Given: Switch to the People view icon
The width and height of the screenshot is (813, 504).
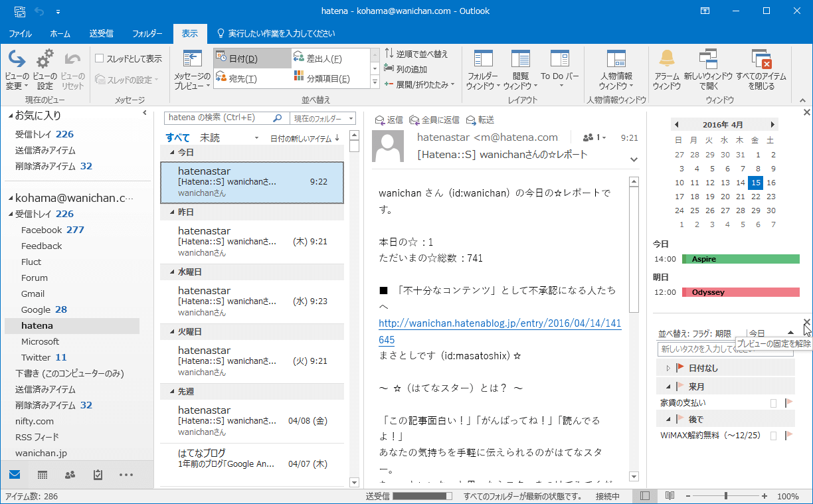Looking at the screenshot, I should click(70, 475).
